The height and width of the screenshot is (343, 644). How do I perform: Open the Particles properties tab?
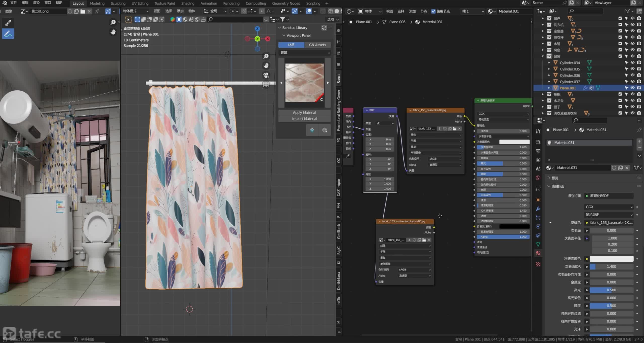coord(538,218)
